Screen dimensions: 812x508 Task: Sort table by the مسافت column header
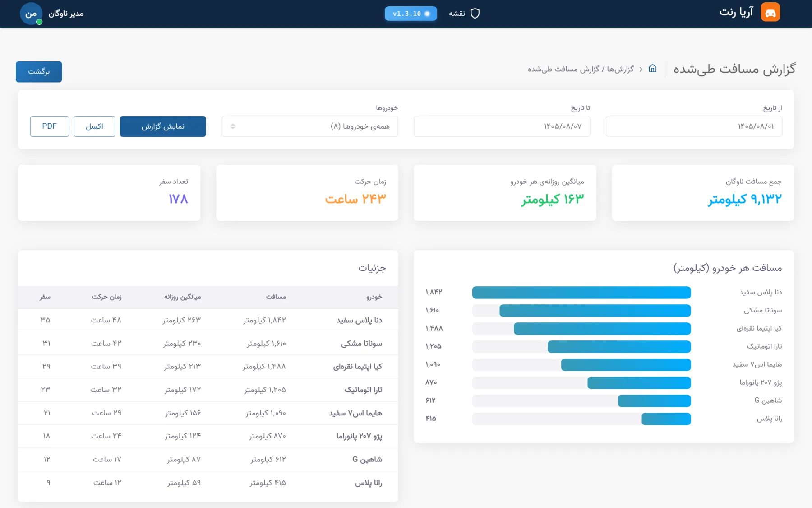(x=276, y=297)
